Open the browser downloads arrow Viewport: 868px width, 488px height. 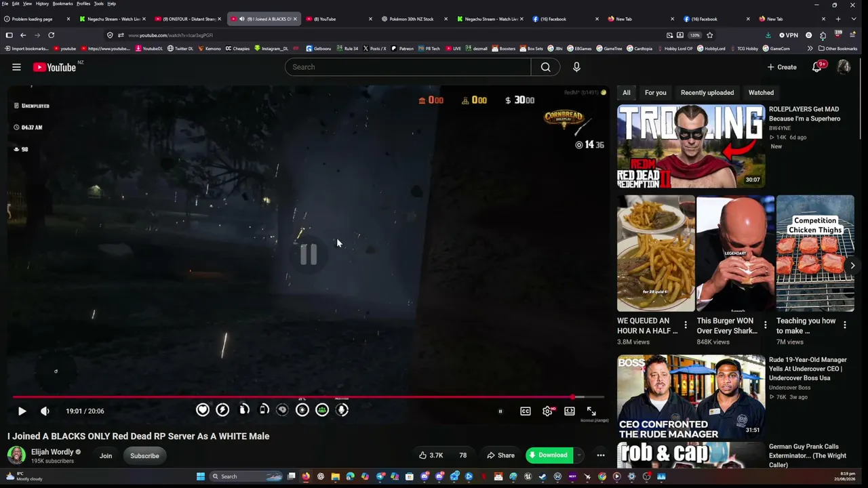tap(768, 35)
